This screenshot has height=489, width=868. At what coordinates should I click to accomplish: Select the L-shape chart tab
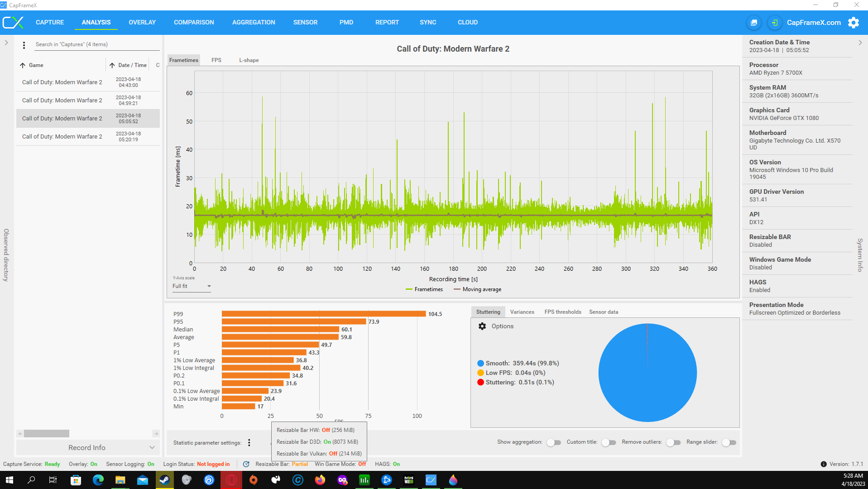tap(249, 60)
